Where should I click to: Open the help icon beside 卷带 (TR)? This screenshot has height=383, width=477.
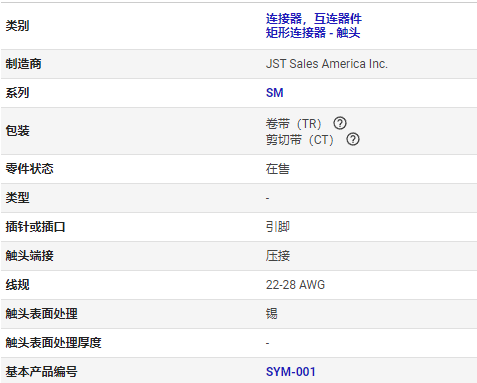[x=340, y=123]
